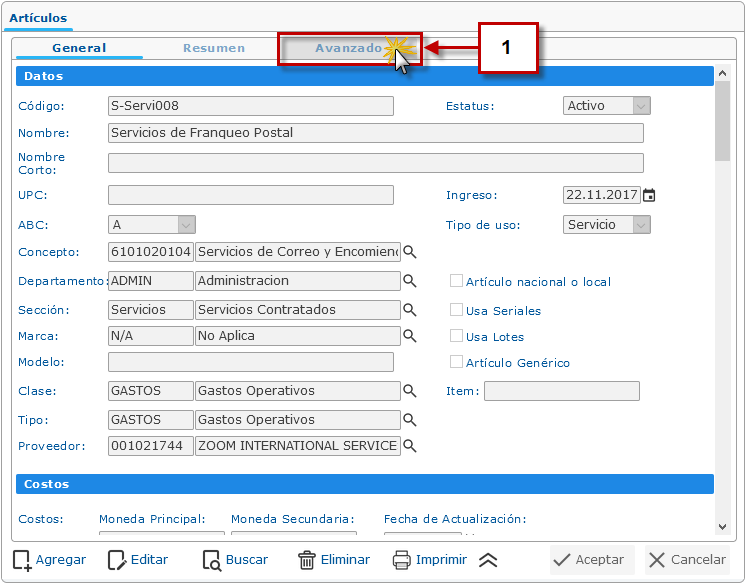The height and width of the screenshot is (584, 746).
Task: Click the Nombre Corto input field
Action: point(375,163)
